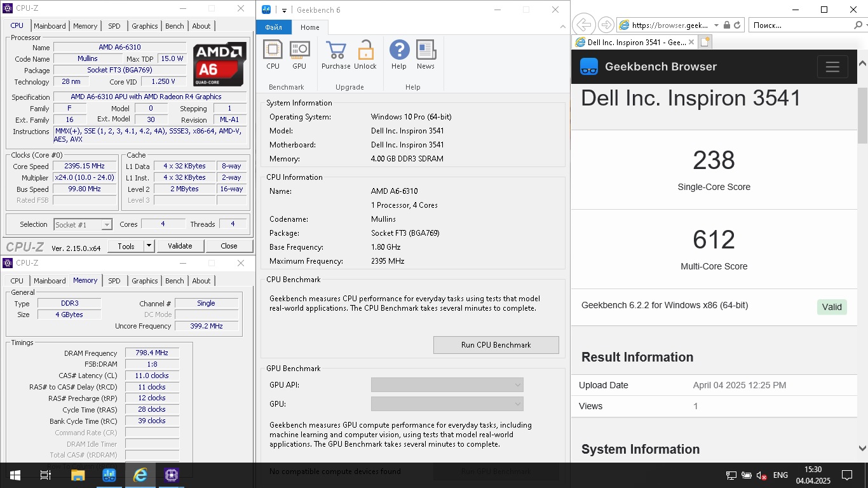868x488 pixels.
Task: Close the Dell Inc. Inspiron 3541 browser tab
Action: (692, 42)
